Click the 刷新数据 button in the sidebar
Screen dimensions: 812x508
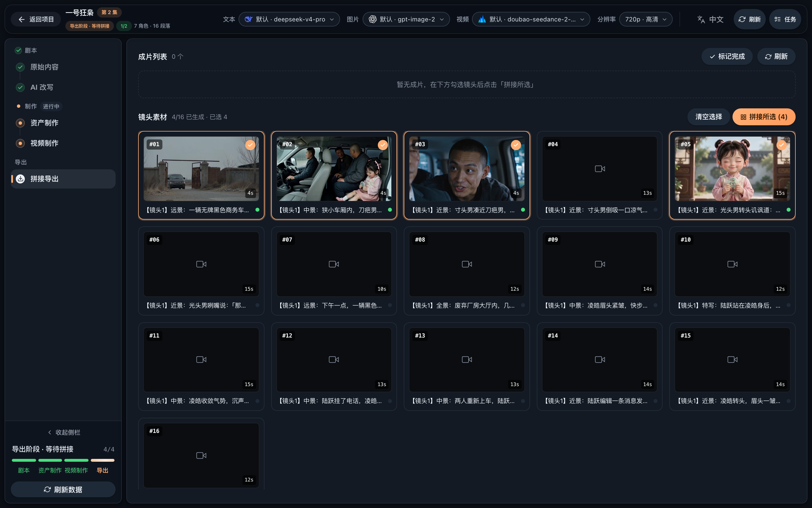click(x=63, y=490)
